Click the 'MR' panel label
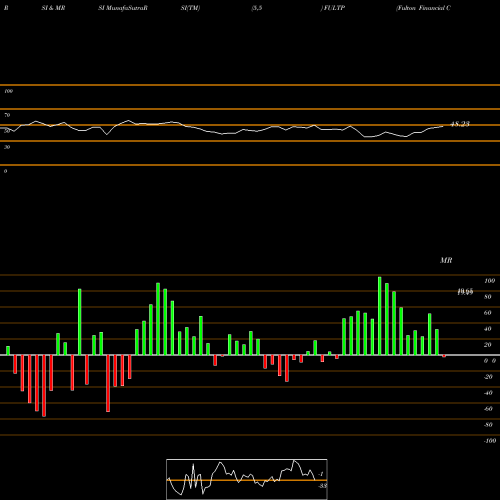500x500 pixels. point(446,260)
